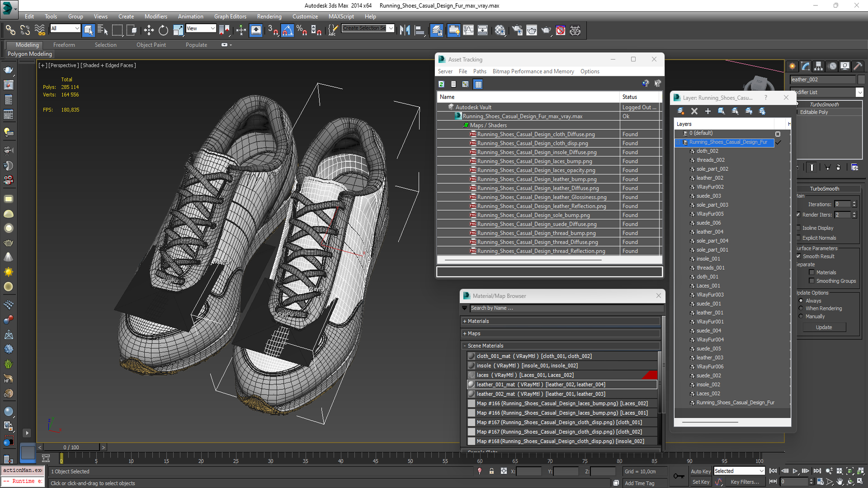Click the Select Object tool
The image size is (868, 488).
point(88,30)
